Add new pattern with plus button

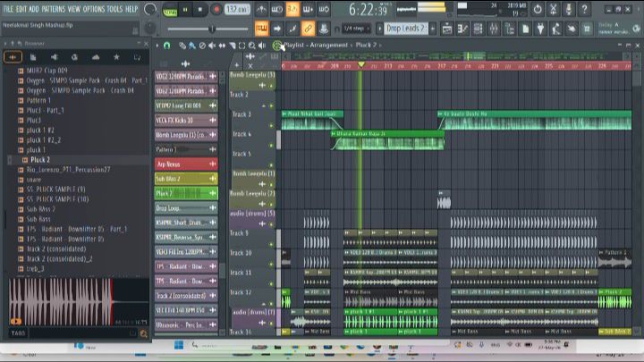coord(433,29)
